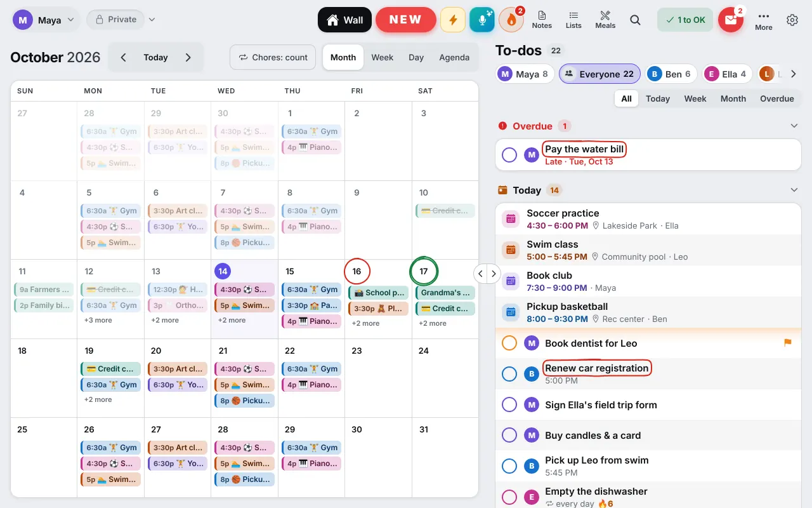Click the panel expand right arrow
812x508 pixels.
tap(494, 274)
